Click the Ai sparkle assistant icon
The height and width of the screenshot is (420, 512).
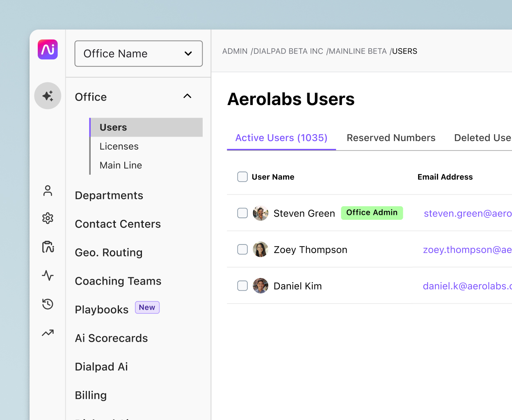48,96
